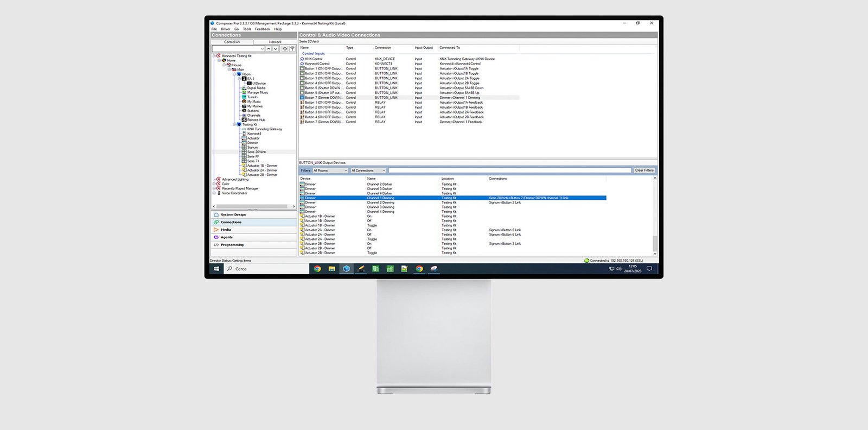Open the Feedback menu
This screenshot has height=430, width=868.
pyautogui.click(x=263, y=29)
